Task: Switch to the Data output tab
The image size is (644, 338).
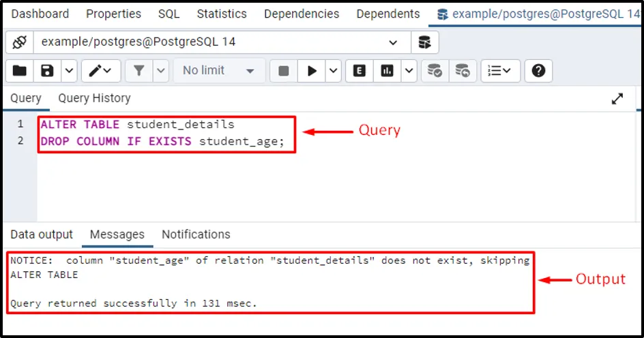Action: (42, 234)
